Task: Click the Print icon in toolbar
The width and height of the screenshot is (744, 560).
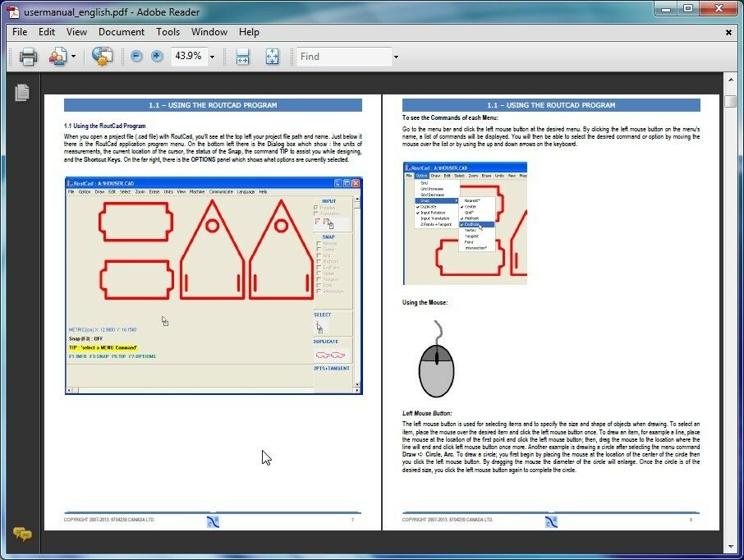Action: pos(28,57)
